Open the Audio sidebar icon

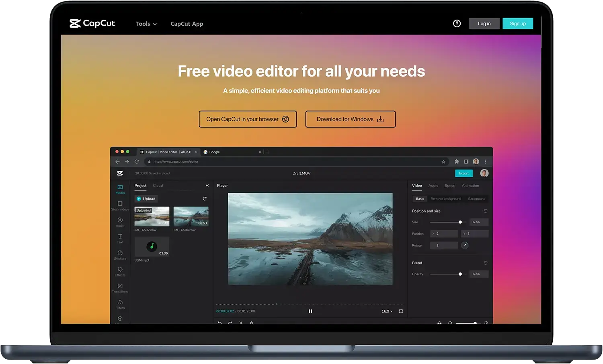click(x=120, y=222)
